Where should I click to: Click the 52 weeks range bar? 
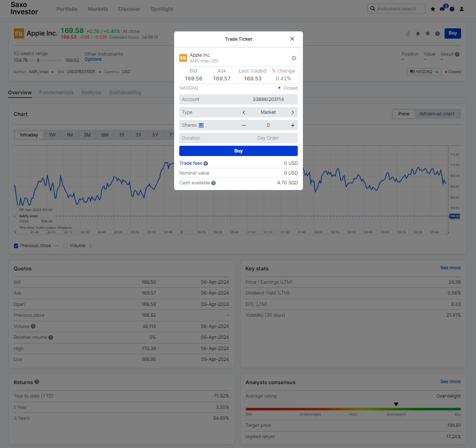(x=46, y=60)
